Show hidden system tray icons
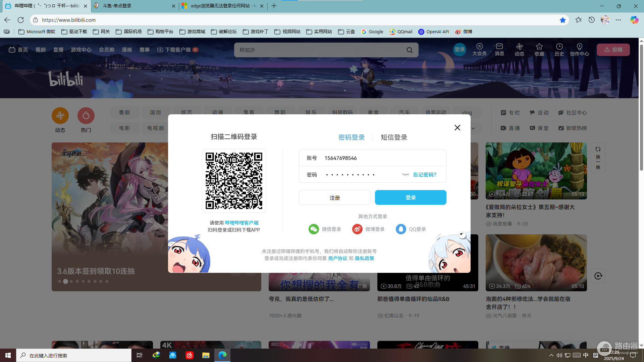This screenshot has height=362, width=644. tap(551, 355)
